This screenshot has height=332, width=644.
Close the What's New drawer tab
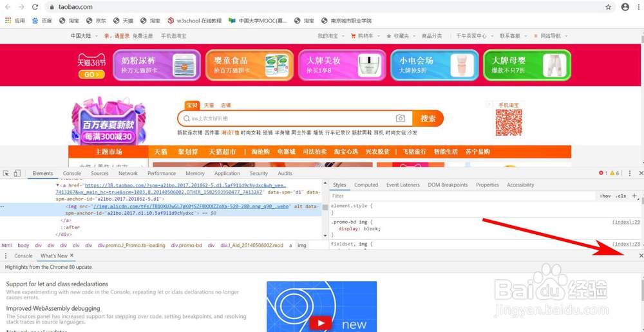(72, 255)
